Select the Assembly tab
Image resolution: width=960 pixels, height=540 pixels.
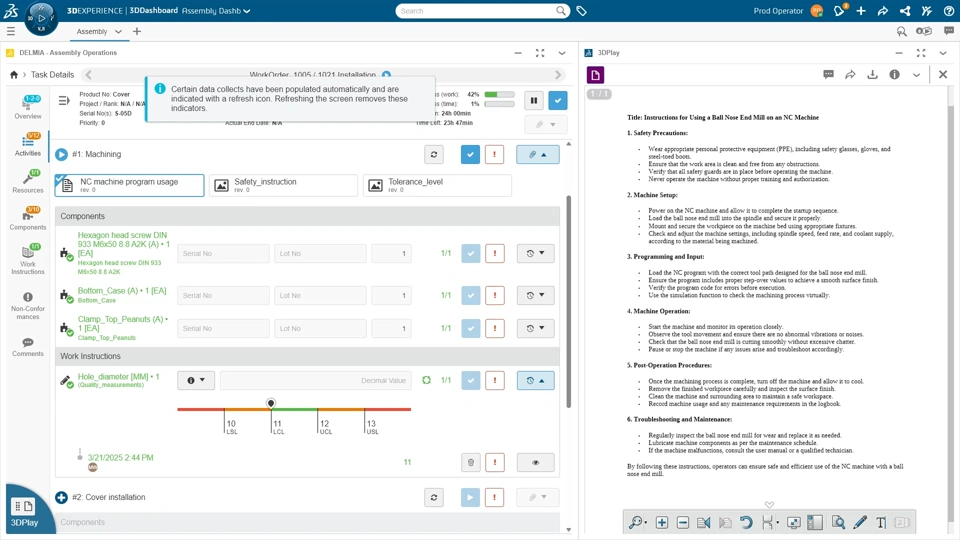click(x=92, y=31)
